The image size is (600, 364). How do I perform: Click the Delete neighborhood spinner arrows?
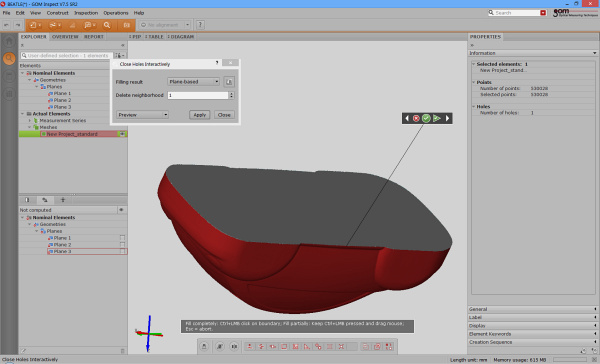tap(231, 95)
